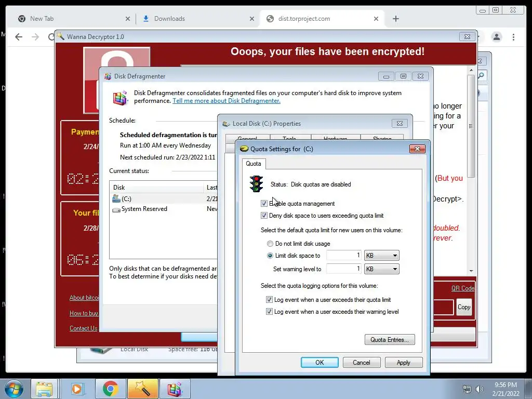Click Copy in Wanna Decryptor
The height and width of the screenshot is (399, 532).
coord(464,307)
